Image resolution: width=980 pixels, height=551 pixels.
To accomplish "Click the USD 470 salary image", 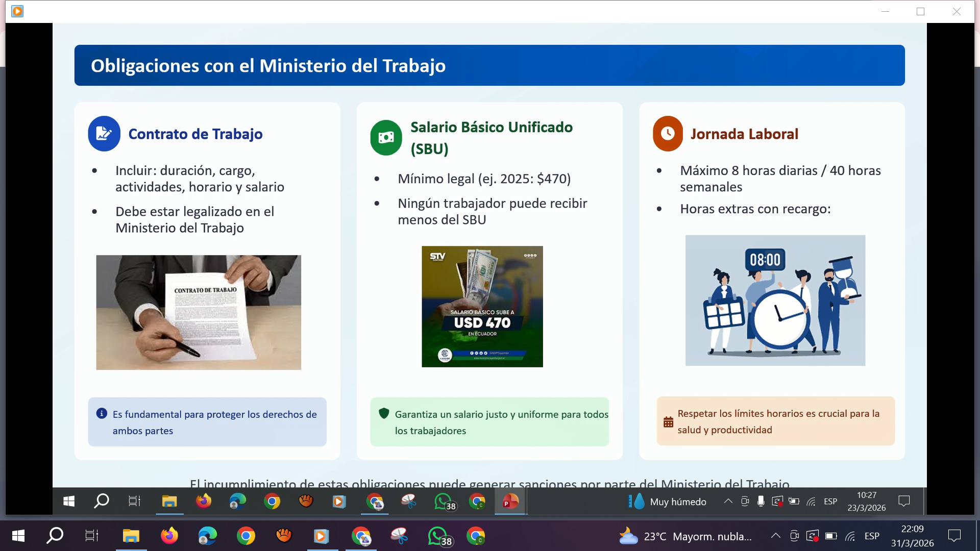I will click(482, 306).
